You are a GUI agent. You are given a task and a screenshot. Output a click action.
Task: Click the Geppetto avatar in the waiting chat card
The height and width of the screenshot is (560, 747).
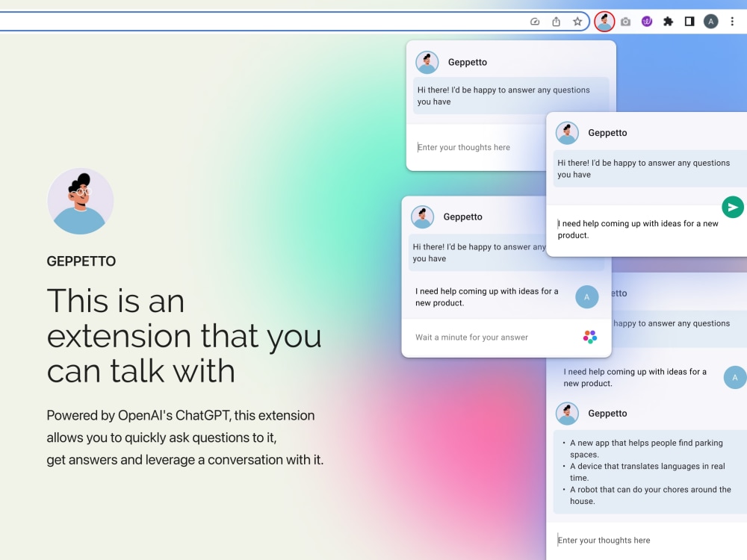422,217
